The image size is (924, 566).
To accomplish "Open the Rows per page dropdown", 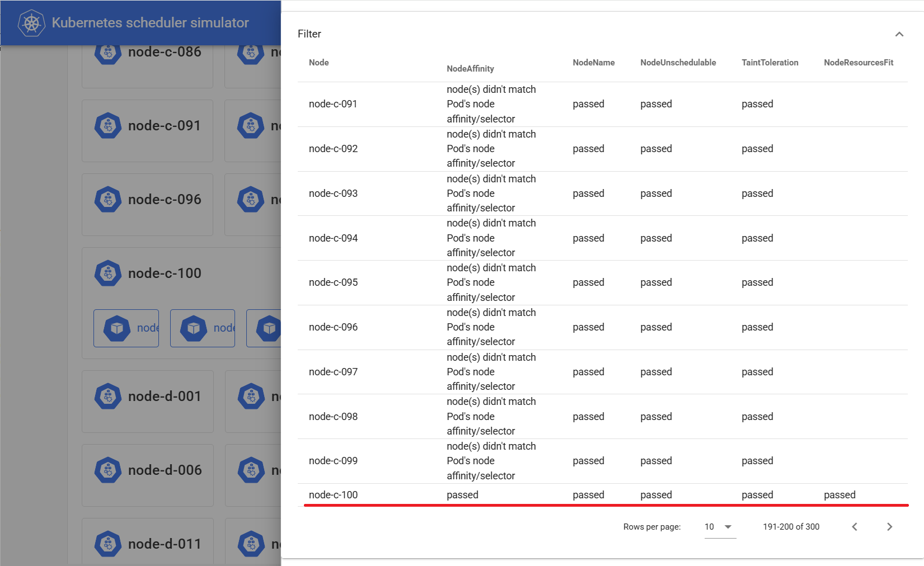I will point(720,527).
